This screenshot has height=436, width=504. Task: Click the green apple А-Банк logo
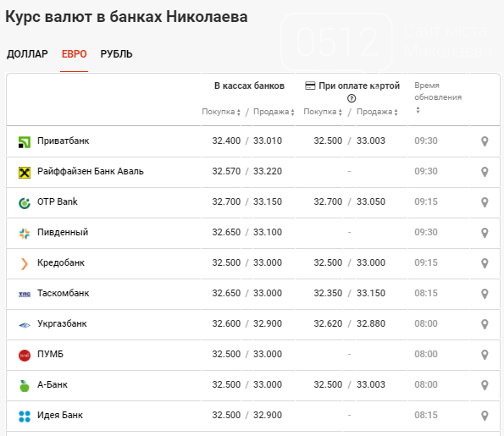25,386
